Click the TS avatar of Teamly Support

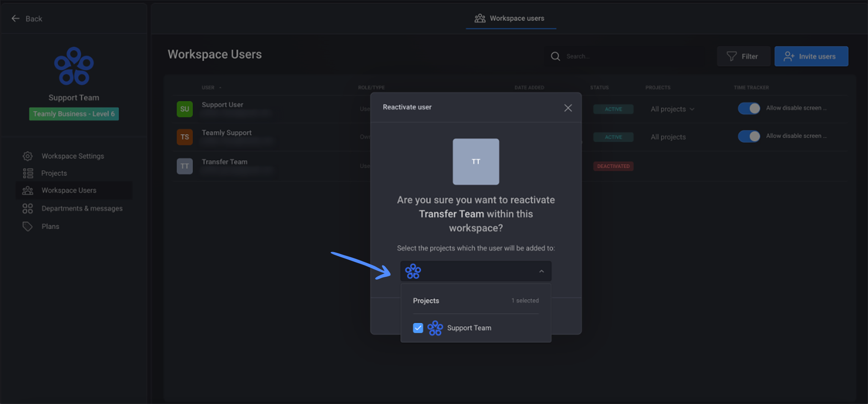[185, 137]
